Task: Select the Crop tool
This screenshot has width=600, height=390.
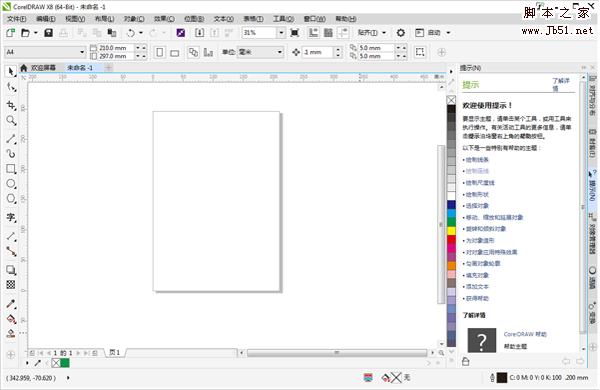Action: 11,105
